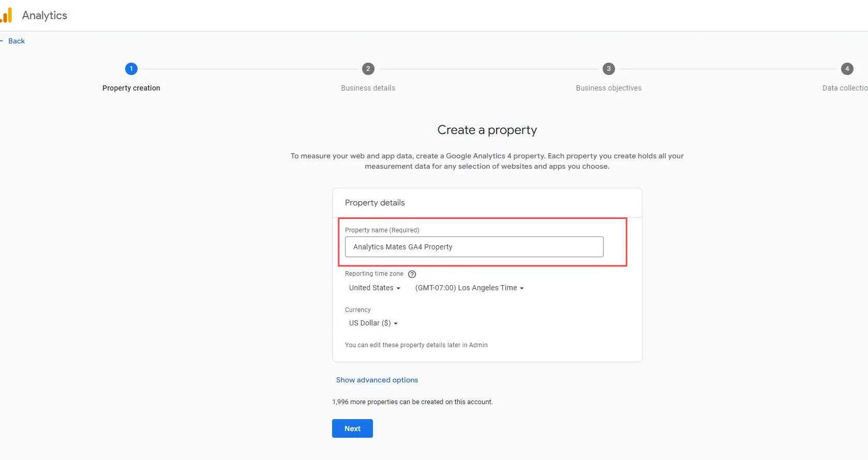Click the Create a property heading
Image resolution: width=868 pixels, height=460 pixels.
tap(487, 130)
